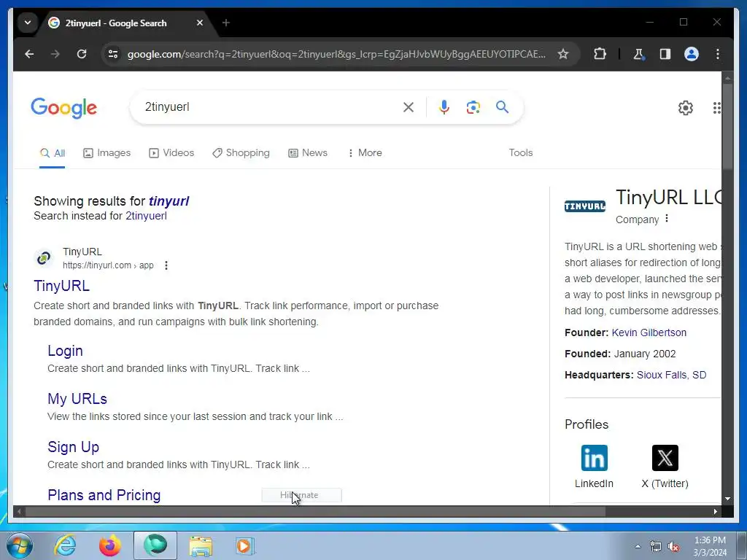This screenshot has height=560, width=747.
Task: Click https://tinyurl.com › app breadcrumb text
Action: pos(108,265)
